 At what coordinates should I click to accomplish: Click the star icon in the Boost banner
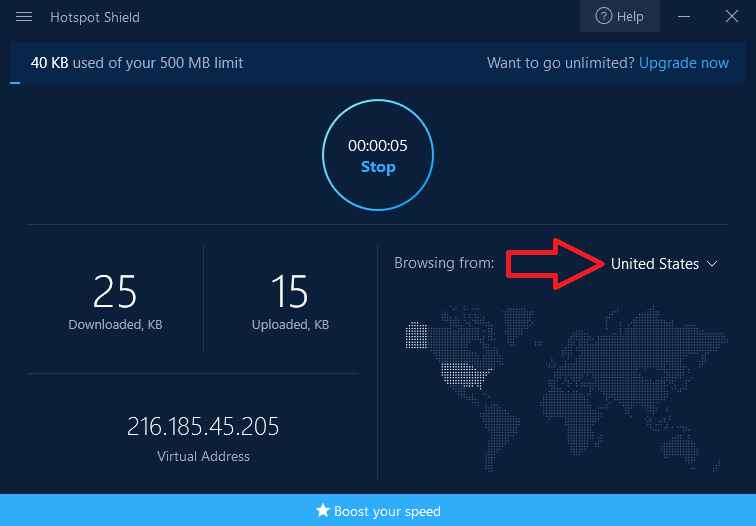coord(323,510)
